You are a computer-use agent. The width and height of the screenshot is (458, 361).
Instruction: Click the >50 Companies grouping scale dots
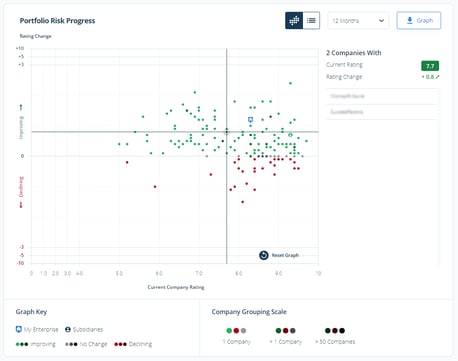[335, 331]
